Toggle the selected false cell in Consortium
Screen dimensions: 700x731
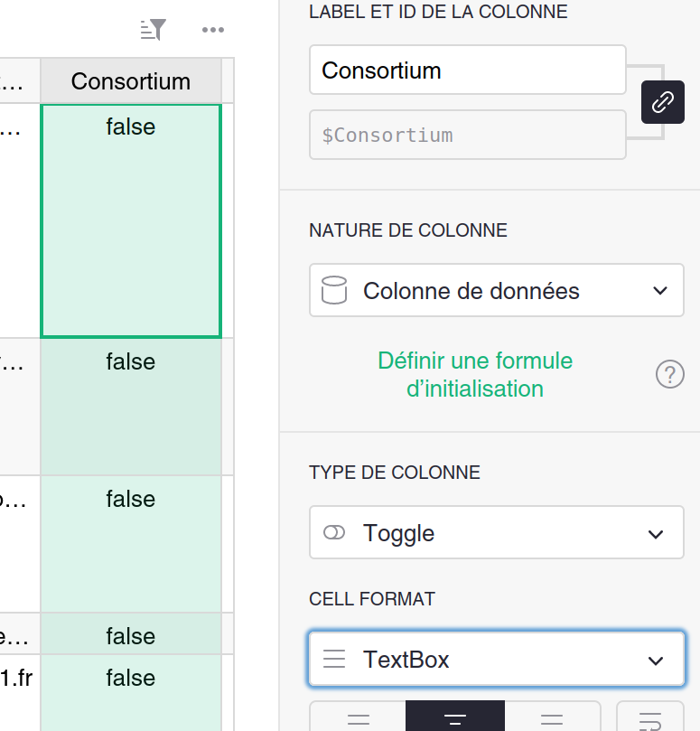[x=130, y=218]
